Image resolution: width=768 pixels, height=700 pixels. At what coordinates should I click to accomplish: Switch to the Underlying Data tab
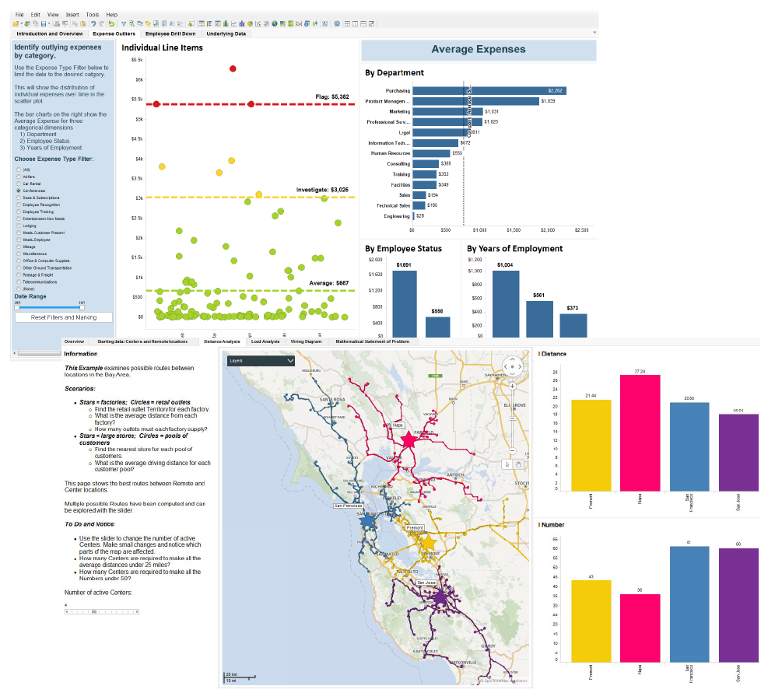(x=226, y=33)
